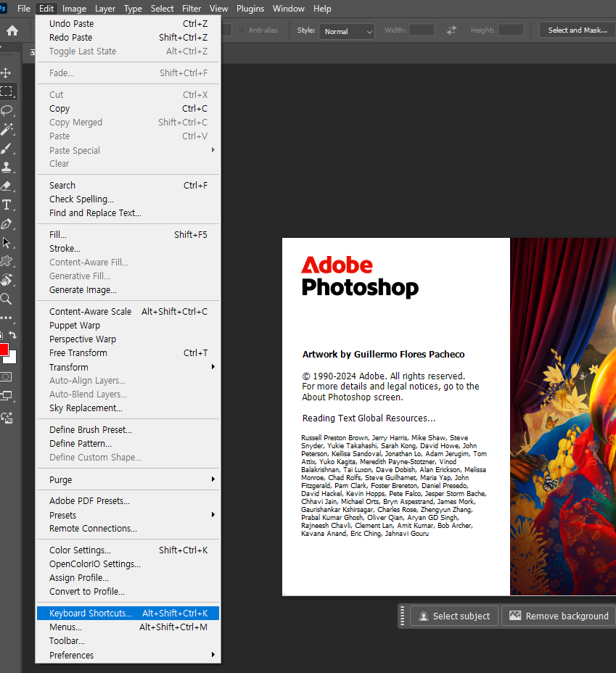Screen dimensions: 616x673
Task: Click the Select subject button
Action: tap(453, 616)
